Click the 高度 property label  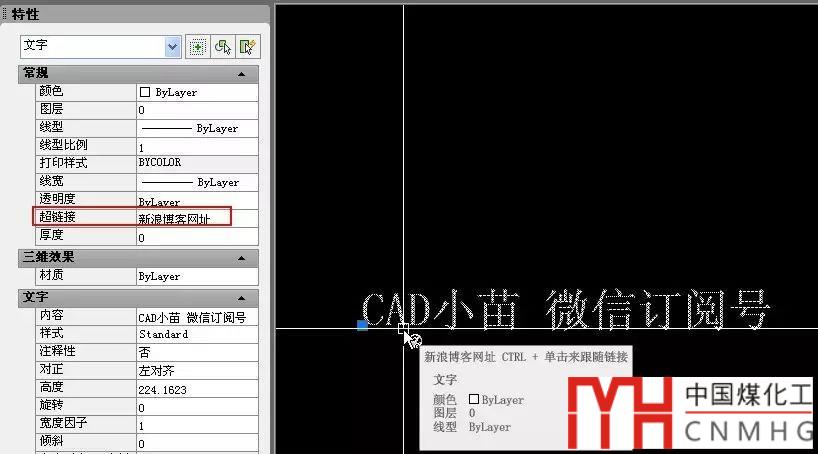click(x=51, y=387)
